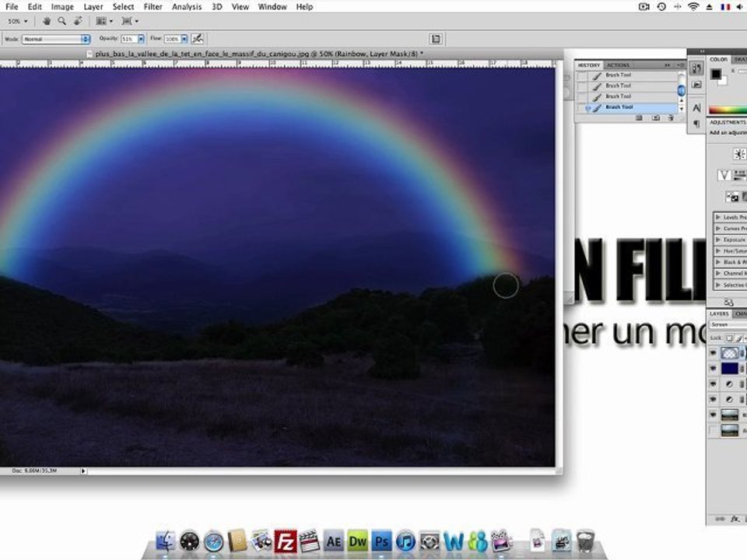Expand the Curves Presets list
The width and height of the screenshot is (747, 560).
click(x=718, y=229)
